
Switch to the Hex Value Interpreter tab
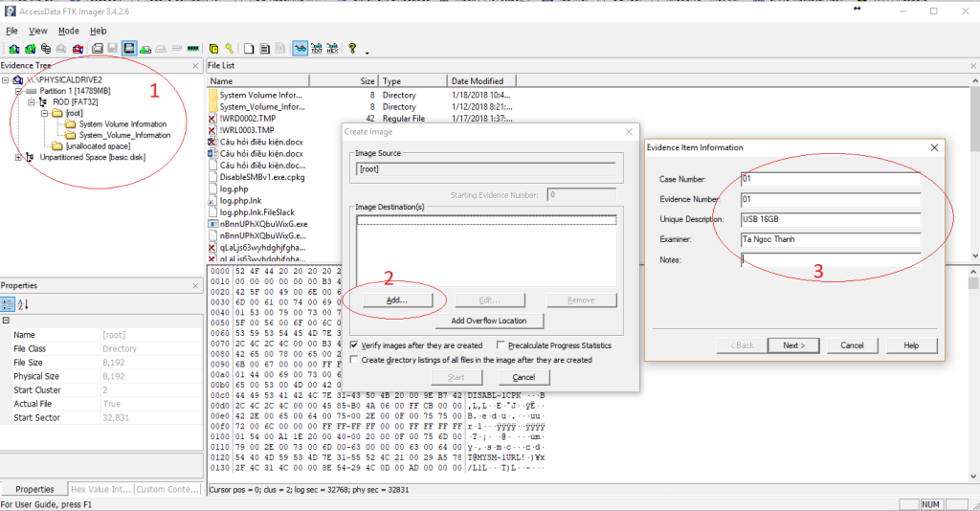(x=100, y=489)
